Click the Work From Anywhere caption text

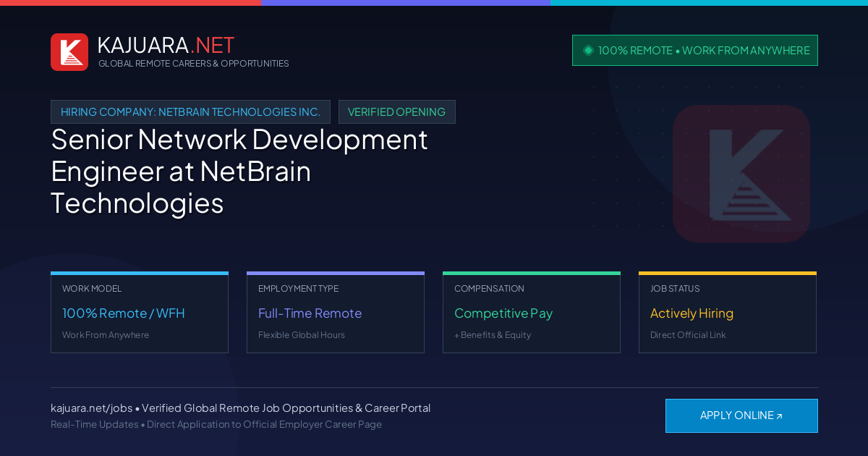click(106, 335)
